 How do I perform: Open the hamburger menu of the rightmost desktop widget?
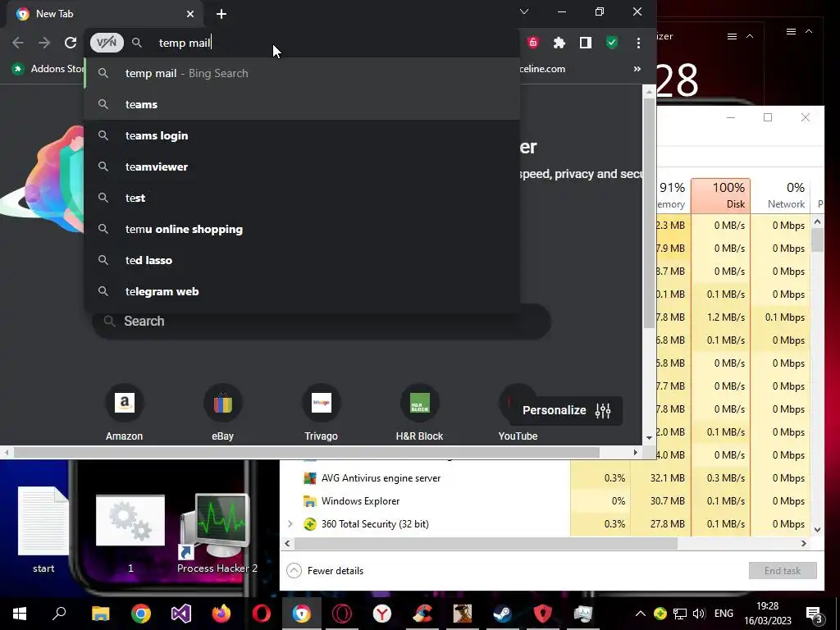pos(791,32)
